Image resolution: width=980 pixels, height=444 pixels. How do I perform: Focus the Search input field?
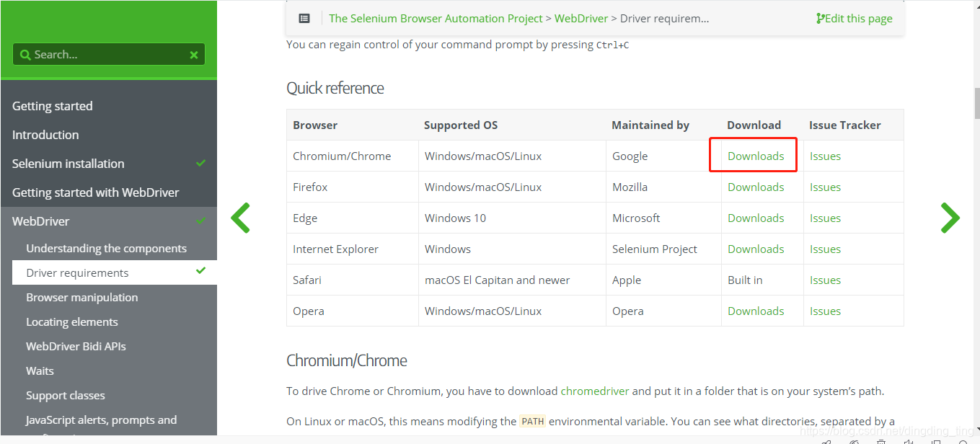tap(109, 55)
